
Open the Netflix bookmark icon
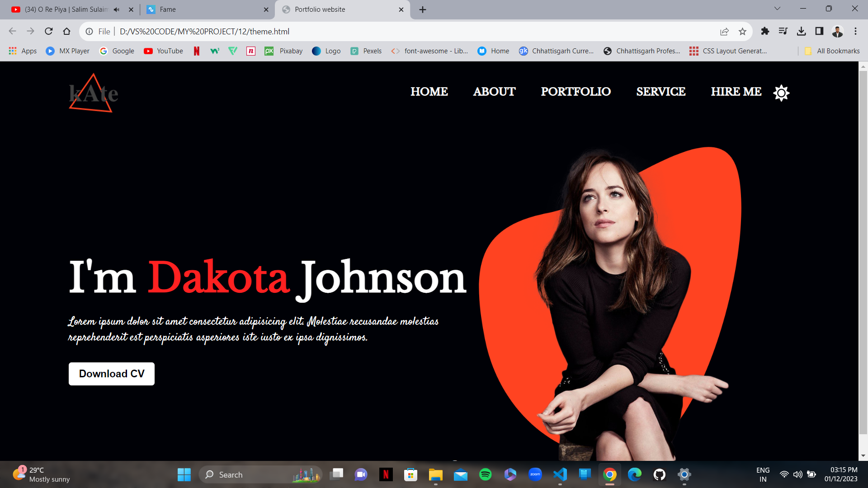(x=197, y=51)
